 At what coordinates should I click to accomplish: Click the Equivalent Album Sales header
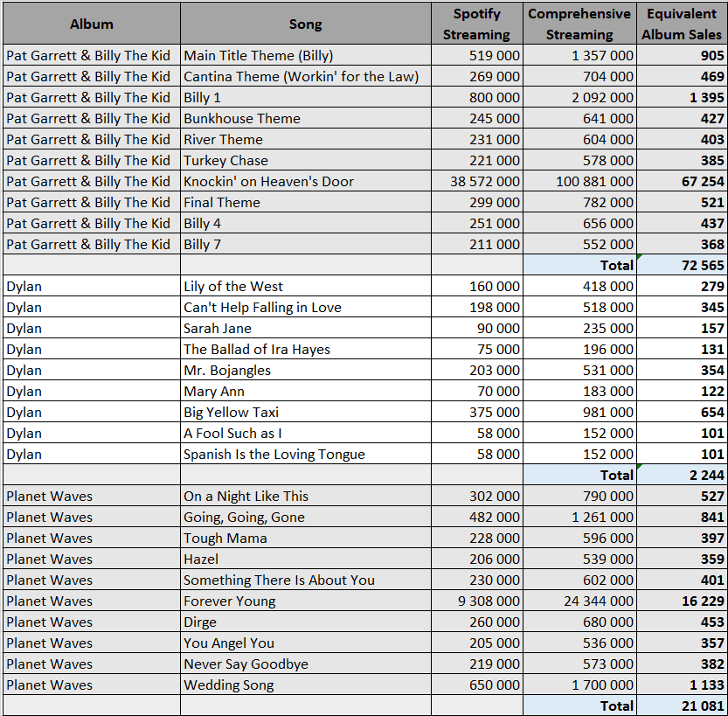point(682,24)
